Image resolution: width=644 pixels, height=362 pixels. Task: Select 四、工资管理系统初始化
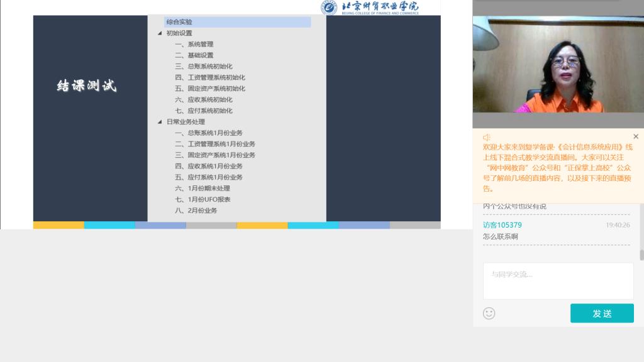(x=209, y=77)
